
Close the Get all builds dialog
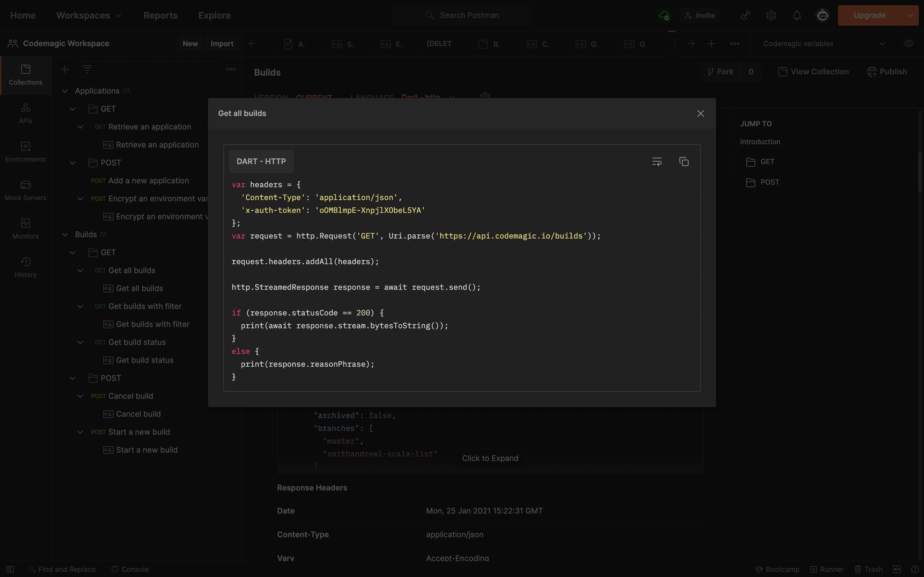(700, 113)
